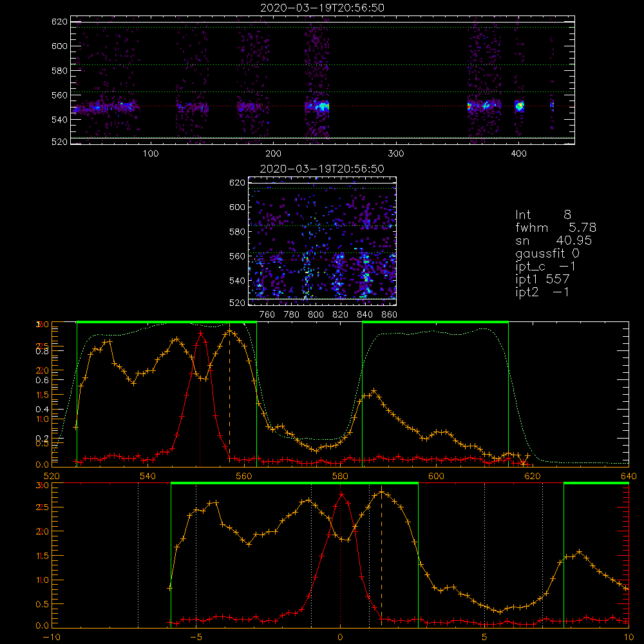The height and width of the screenshot is (644, 644).
Task: Click x-axis label 820 of the zoomed image
Action: (341, 315)
